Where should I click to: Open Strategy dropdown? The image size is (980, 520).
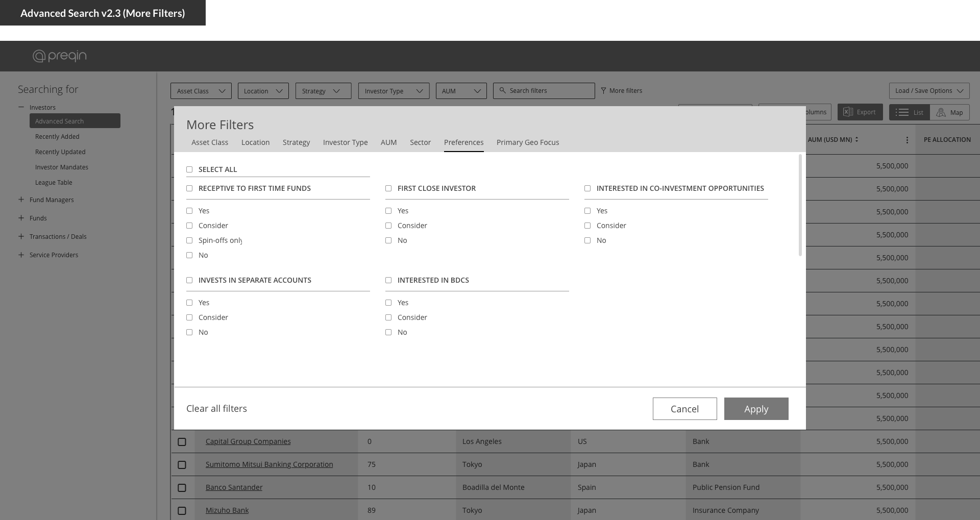[324, 91]
